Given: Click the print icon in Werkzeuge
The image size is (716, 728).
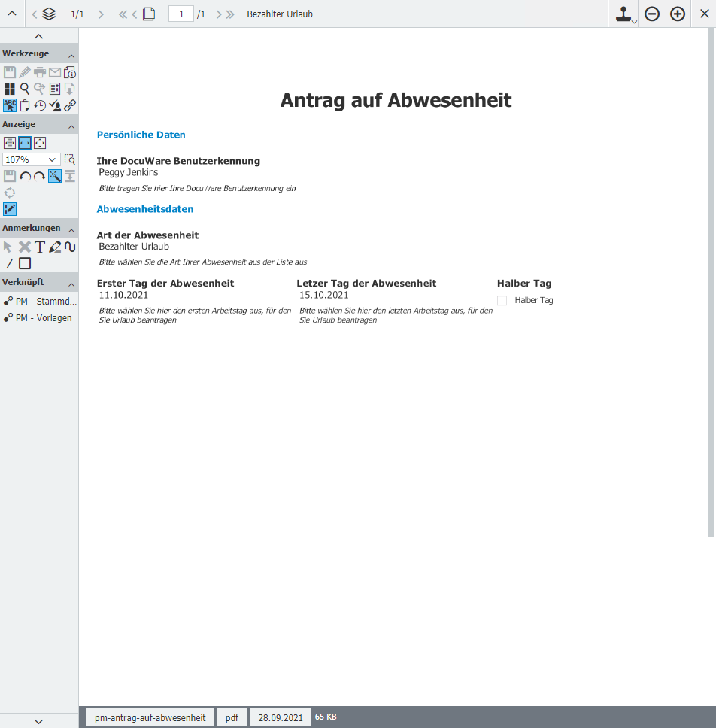Looking at the screenshot, I should coord(40,72).
